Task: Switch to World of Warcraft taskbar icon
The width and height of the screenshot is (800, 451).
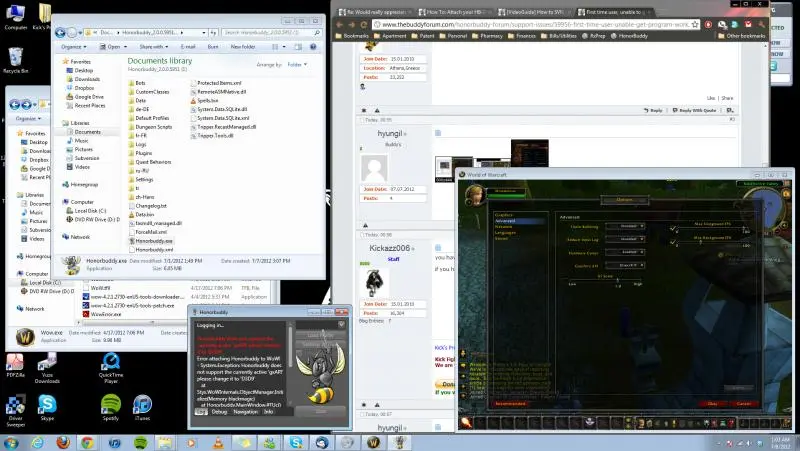Action: (373, 443)
